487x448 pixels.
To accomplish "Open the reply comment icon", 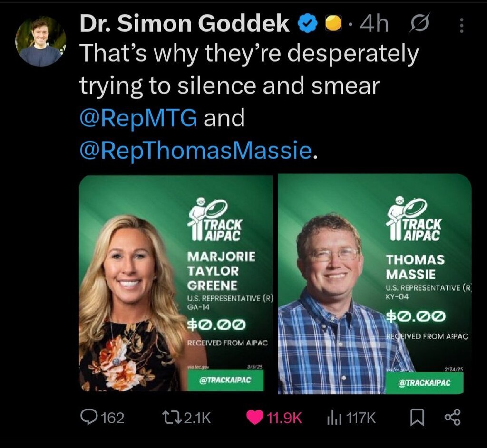I will tap(88, 417).
